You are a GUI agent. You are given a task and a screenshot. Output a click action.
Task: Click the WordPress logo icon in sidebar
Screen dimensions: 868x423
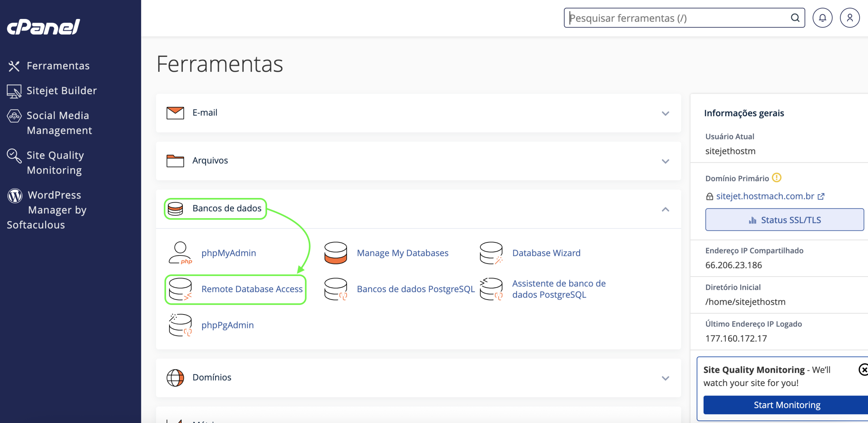(x=15, y=196)
